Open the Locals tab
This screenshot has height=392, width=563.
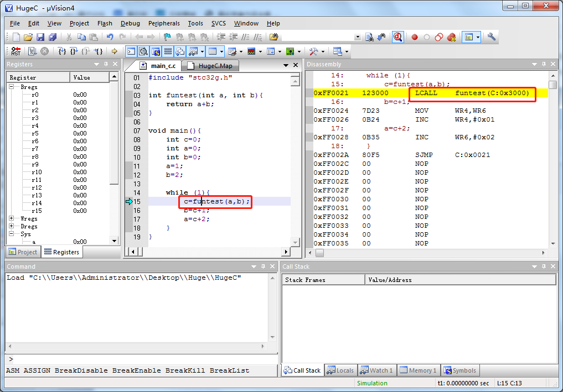click(340, 370)
